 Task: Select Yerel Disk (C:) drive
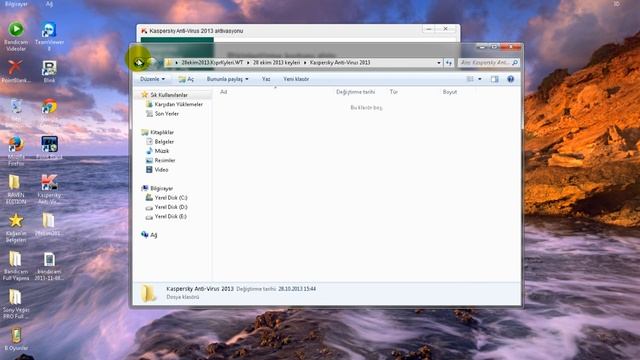pos(167,198)
